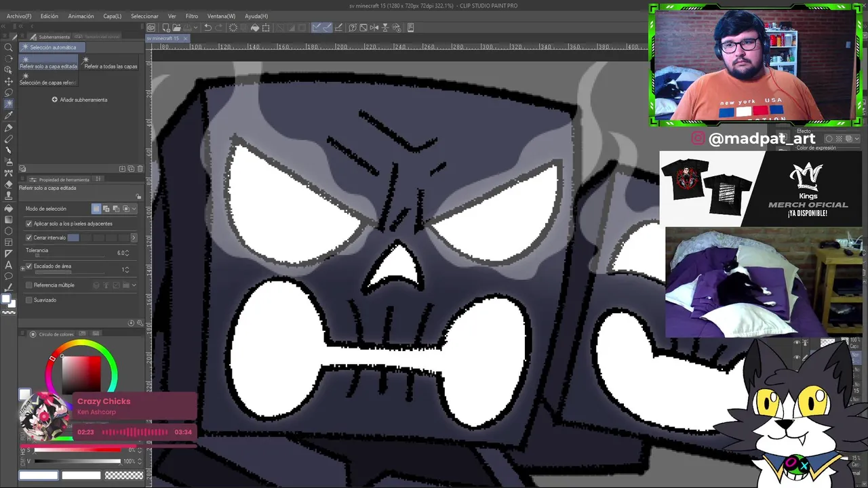
Task: Click the Open file folder icon
Action: tap(176, 28)
